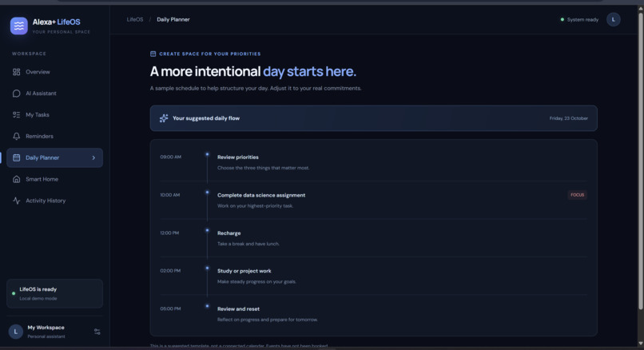Image resolution: width=644 pixels, height=350 pixels.
Task: Click 'Local demo mode' text
Action: [38, 298]
